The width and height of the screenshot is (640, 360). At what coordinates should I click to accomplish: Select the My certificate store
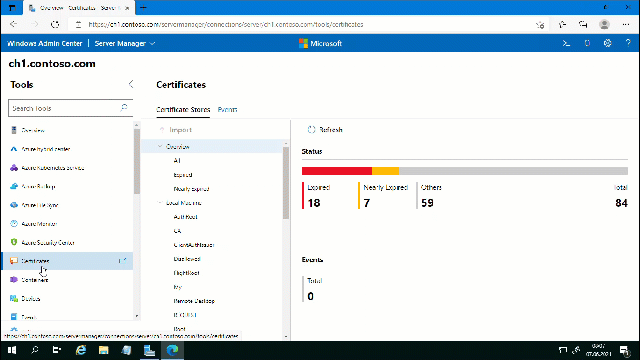[178, 287]
